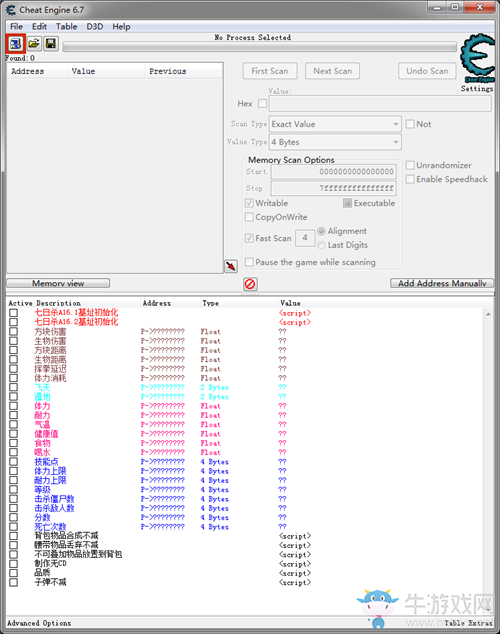Click the Start address field

[x=333, y=172]
